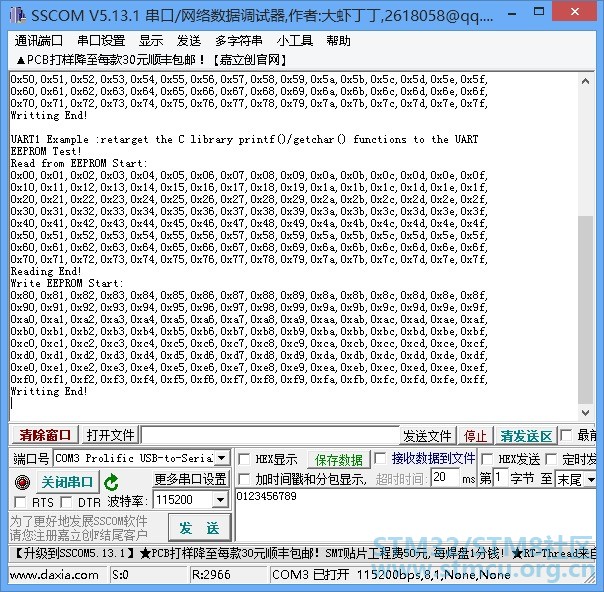Open the 显示 menu
This screenshot has height=592, width=604.
[151, 40]
